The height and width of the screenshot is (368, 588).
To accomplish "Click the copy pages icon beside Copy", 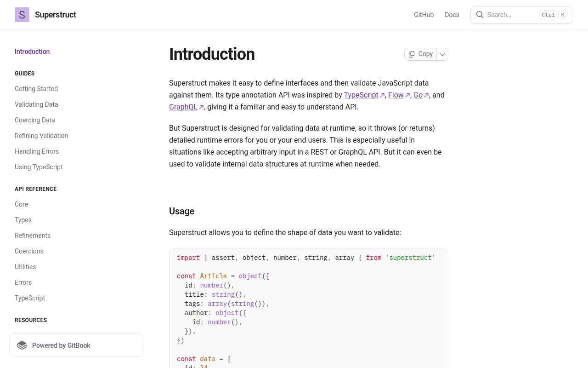I will point(412,54).
